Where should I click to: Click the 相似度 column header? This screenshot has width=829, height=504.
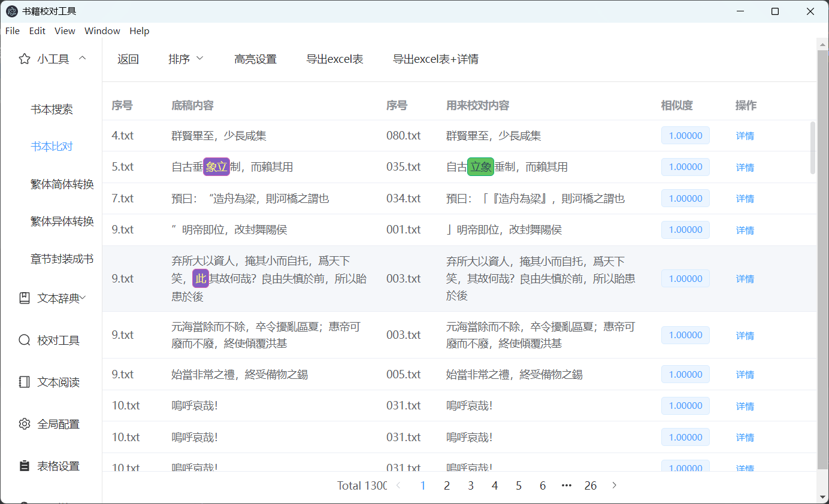click(x=677, y=105)
